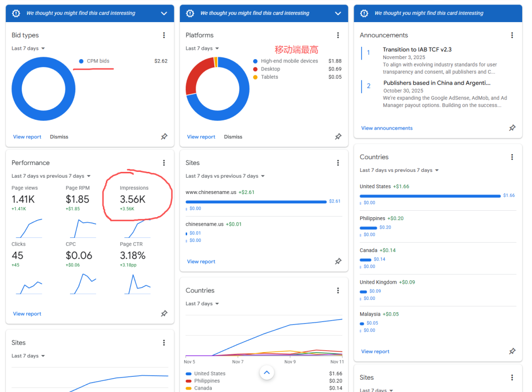Collapse the Bid types suggestion banner chevron
The width and height of the screenshot is (532, 392).
(164, 13)
